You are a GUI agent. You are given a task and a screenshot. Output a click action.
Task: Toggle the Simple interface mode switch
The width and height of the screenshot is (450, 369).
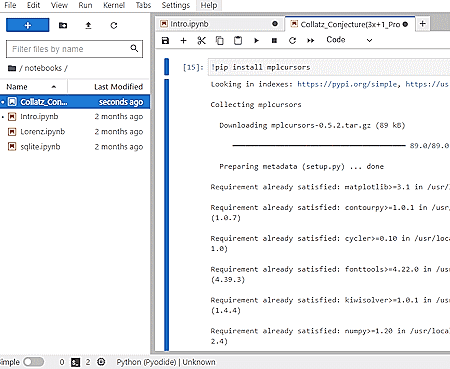33,362
